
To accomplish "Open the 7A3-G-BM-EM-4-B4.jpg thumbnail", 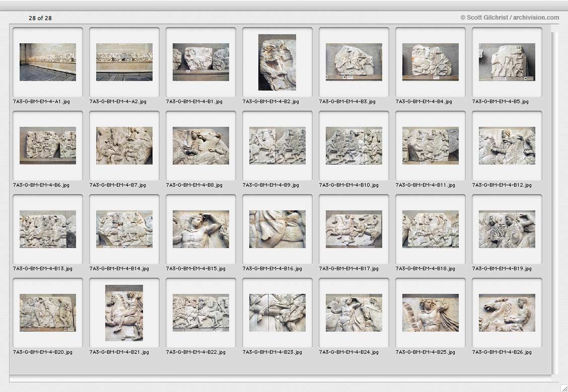I will pyautogui.click(x=431, y=62).
